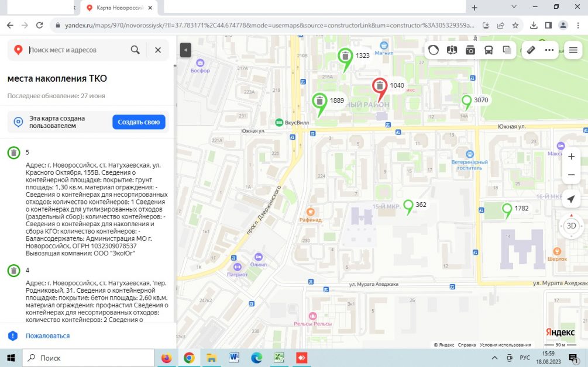
Task: Select the ruler distance tool
Action: (x=531, y=50)
